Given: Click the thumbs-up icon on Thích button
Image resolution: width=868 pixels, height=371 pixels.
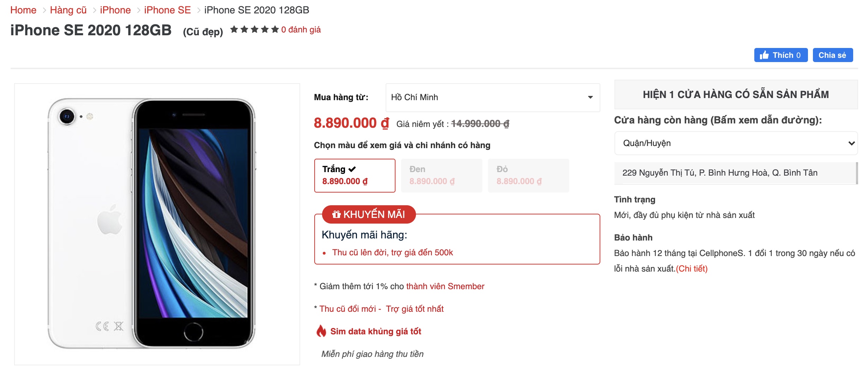Looking at the screenshot, I should (764, 55).
